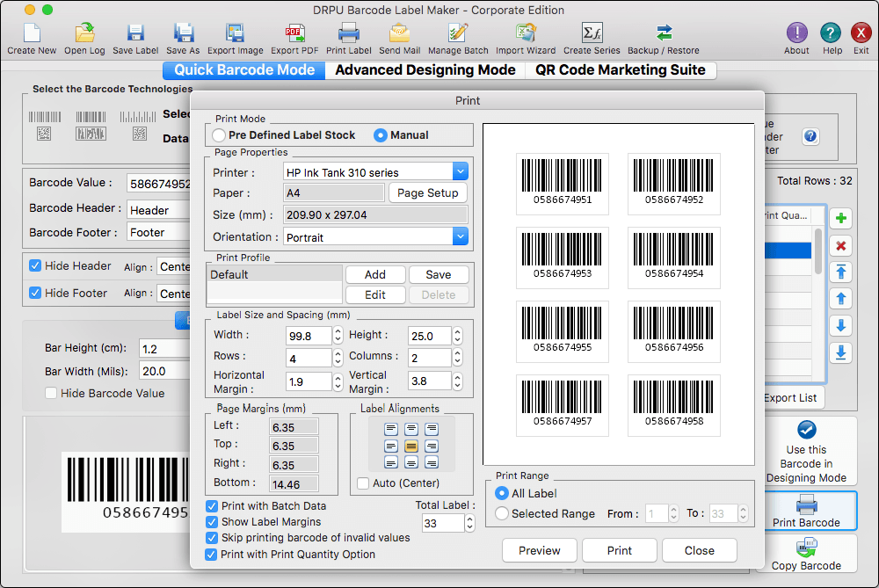Adjust the Columns stepper
This screenshot has height=588, width=879.
pyautogui.click(x=457, y=357)
